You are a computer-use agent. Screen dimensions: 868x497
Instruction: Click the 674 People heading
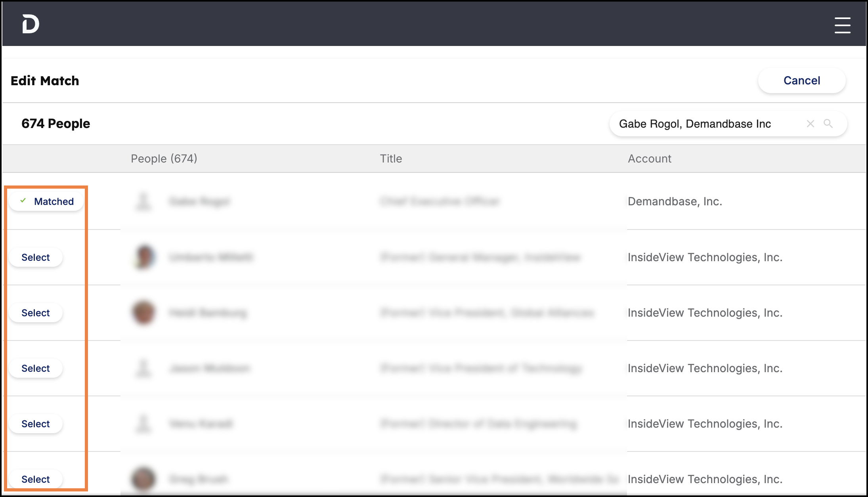(56, 124)
